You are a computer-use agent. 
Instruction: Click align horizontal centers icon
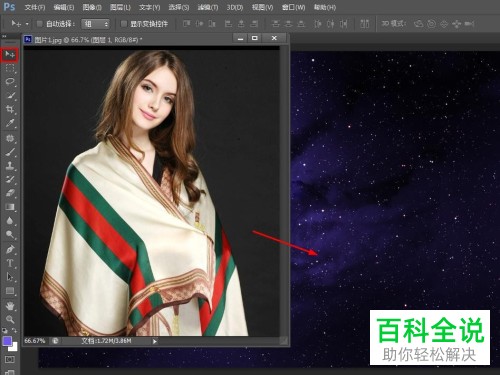point(241,24)
